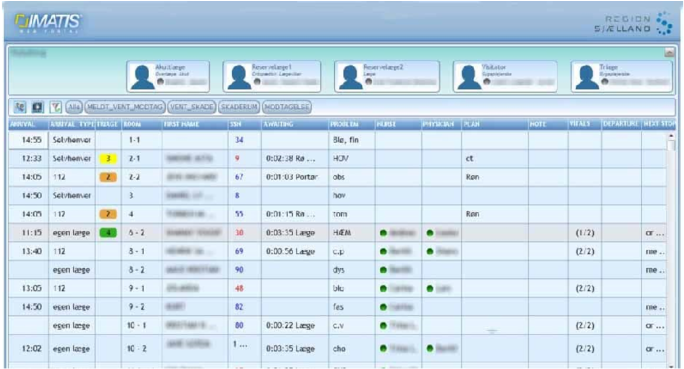
Task: Click physician green dot in c.p row
Action: point(430,251)
